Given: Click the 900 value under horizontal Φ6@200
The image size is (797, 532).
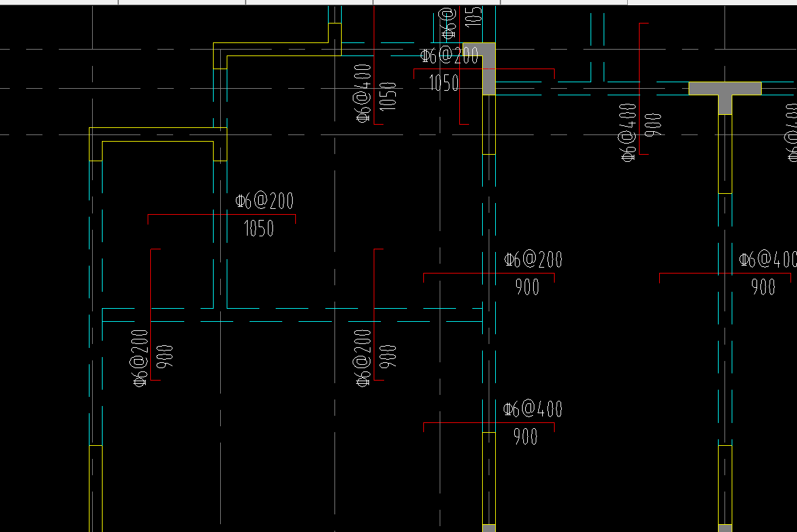Looking at the screenshot, I should tap(527, 287).
